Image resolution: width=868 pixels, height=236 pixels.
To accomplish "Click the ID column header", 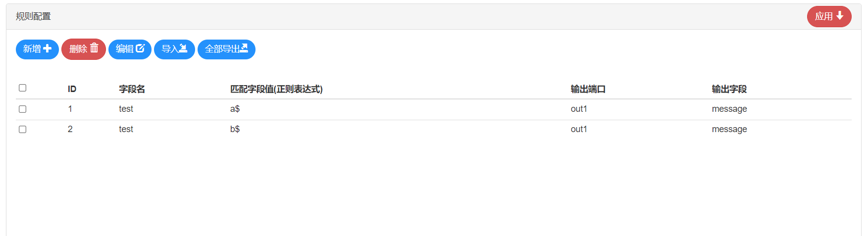I will 72,89.
